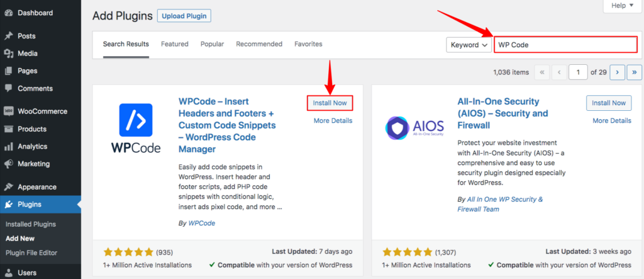Open All In One WP Security author link
644x279 pixels.
click(500, 204)
